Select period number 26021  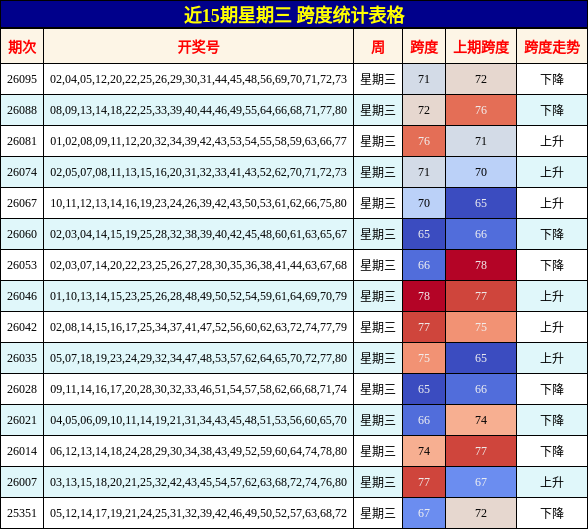[22, 420]
